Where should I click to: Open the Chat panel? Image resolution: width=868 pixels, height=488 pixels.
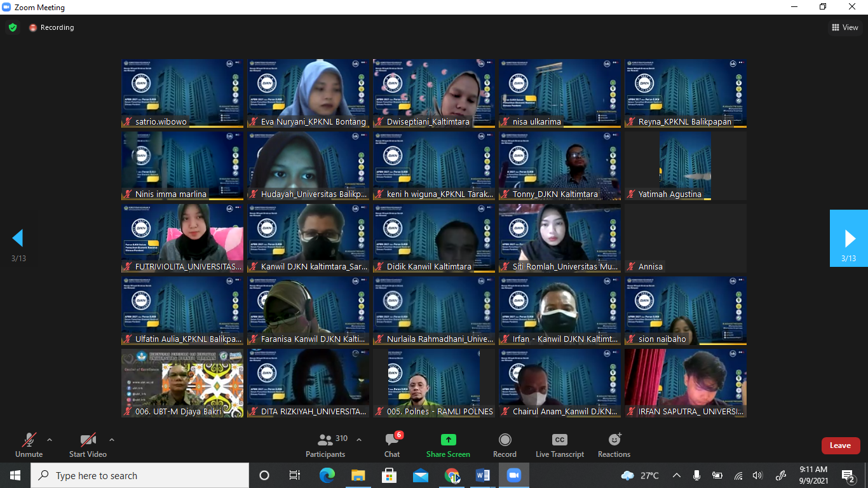[x=392, y=445]
